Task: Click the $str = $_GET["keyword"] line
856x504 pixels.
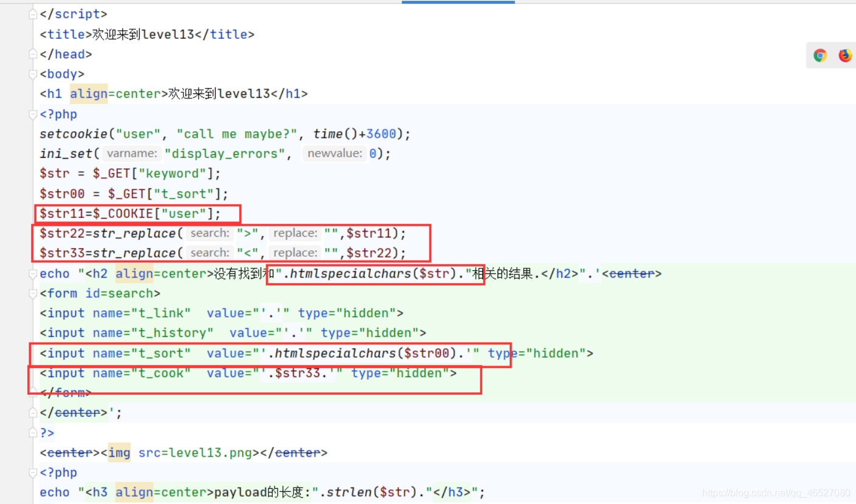Action: [131, 174]
